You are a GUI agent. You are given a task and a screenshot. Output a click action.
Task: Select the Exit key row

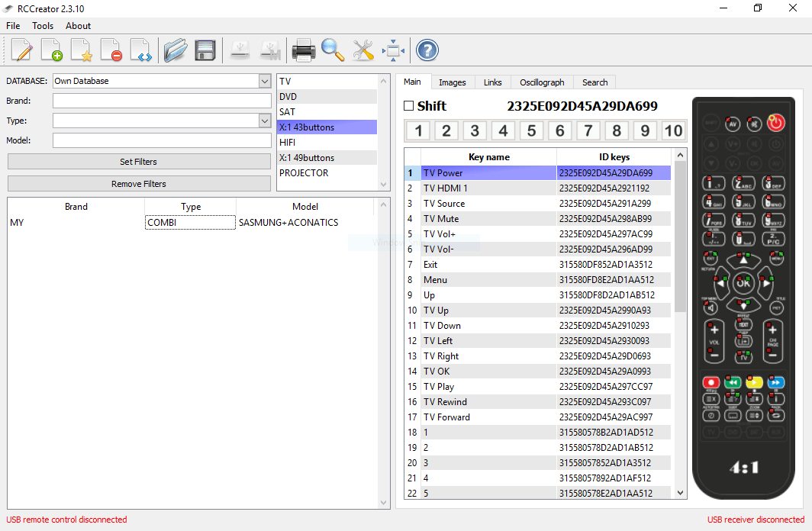[537, 265]
